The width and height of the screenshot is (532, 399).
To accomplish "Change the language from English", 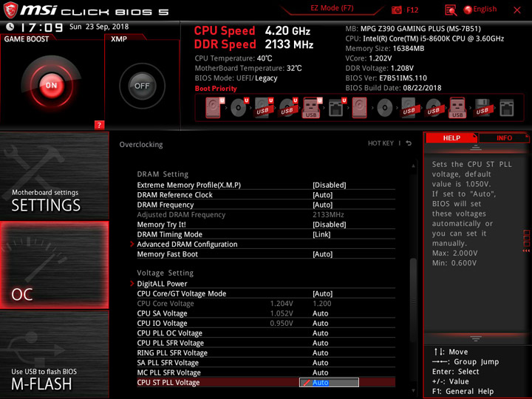I will [x=485, y=9].
